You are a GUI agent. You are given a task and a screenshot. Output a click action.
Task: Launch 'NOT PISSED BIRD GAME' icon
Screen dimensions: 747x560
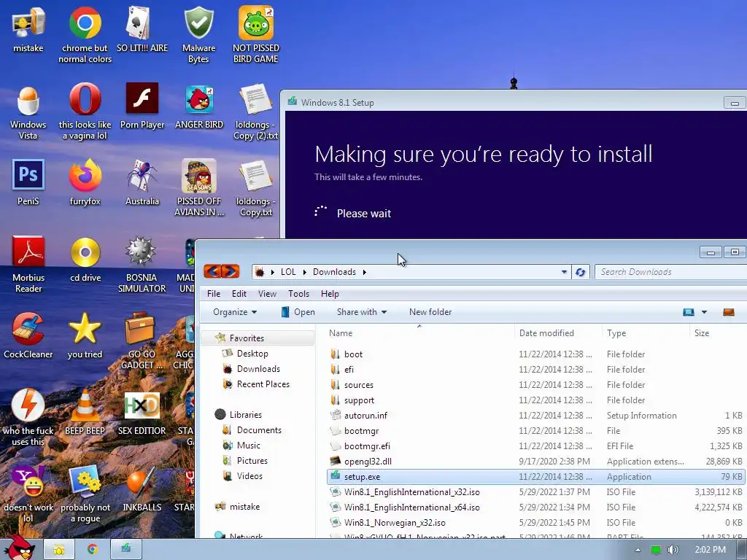click(x=256, y=35)
